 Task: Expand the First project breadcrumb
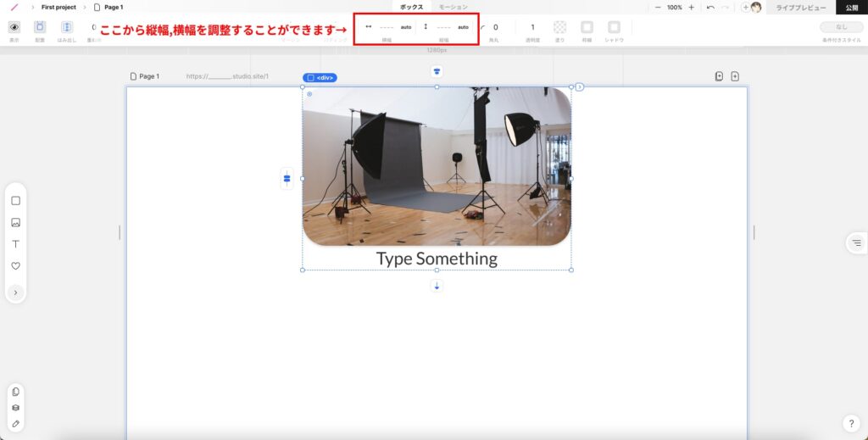(x=58, y=7)
